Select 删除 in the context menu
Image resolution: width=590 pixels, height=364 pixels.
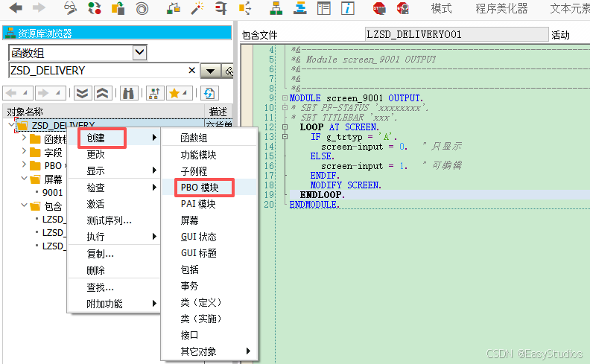tap(114, 270)
